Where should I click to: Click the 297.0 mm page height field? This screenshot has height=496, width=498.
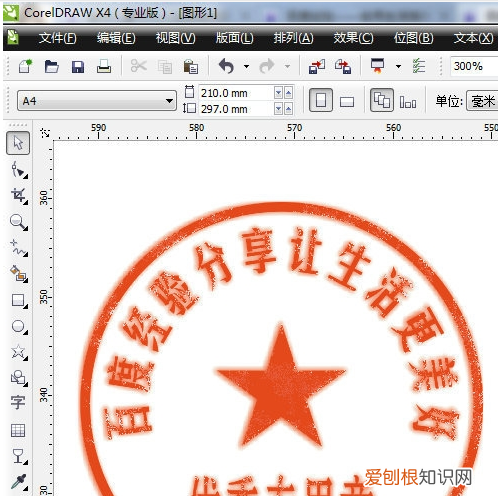tap(236, 109)
